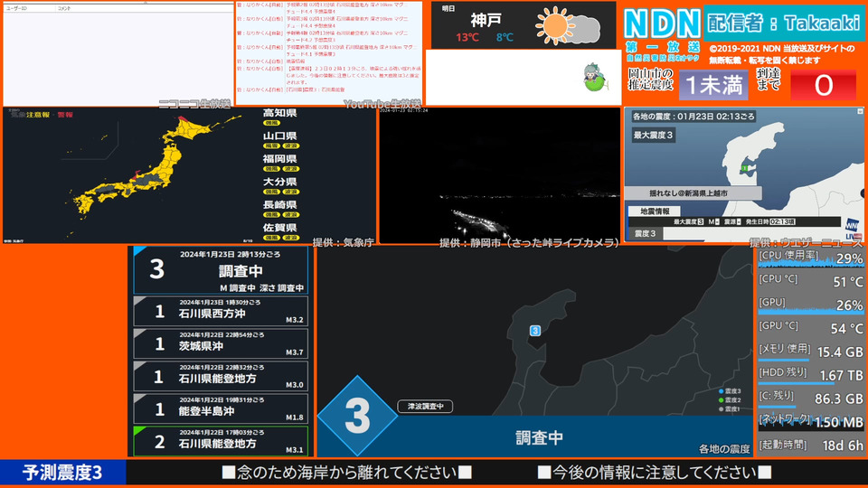Click the green intensity marker on Weathernews map
This screenshot has height=488, width=868.
(x=745, y=168)
